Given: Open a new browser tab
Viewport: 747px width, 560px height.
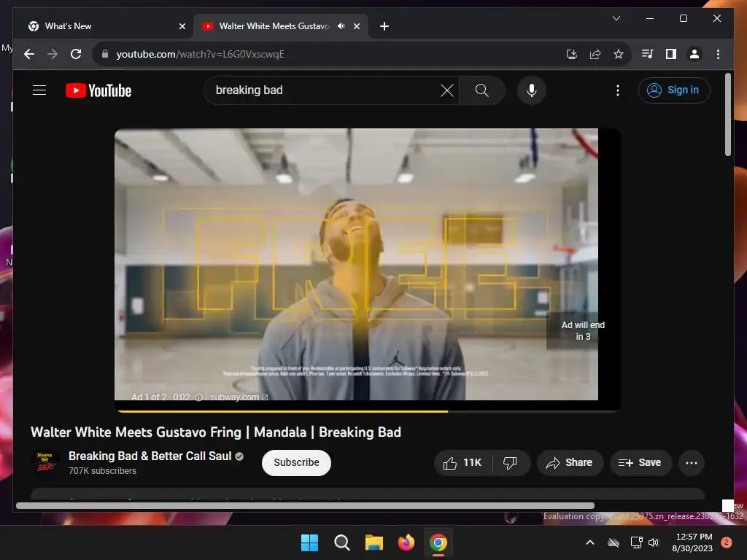Looking at the screenshot, I should coord(384,26).
